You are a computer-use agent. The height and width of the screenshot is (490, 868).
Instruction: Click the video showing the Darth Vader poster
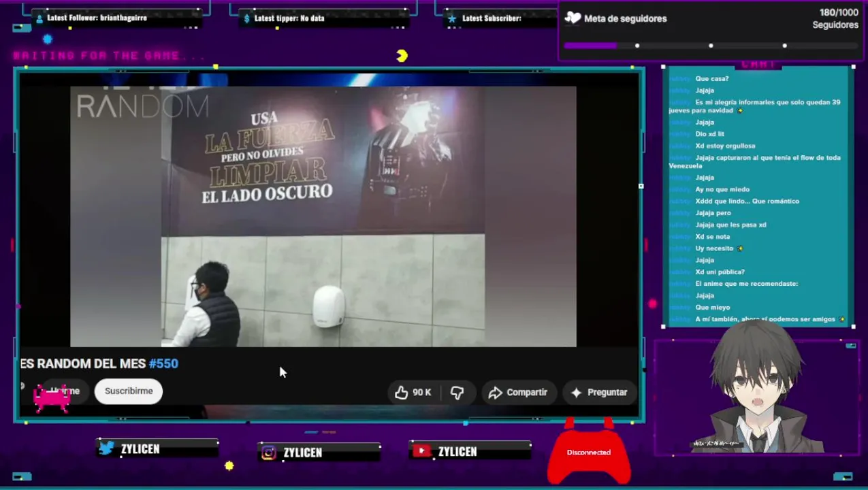click(x=323, y=216)
